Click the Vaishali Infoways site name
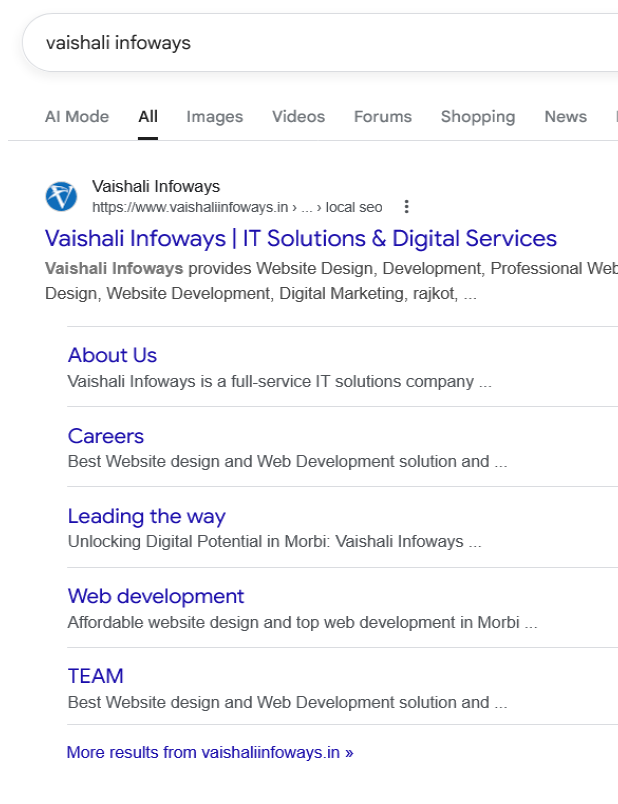The height and width of the screenshot is (804, 618). pyautogui.click(x=156, y=187)
